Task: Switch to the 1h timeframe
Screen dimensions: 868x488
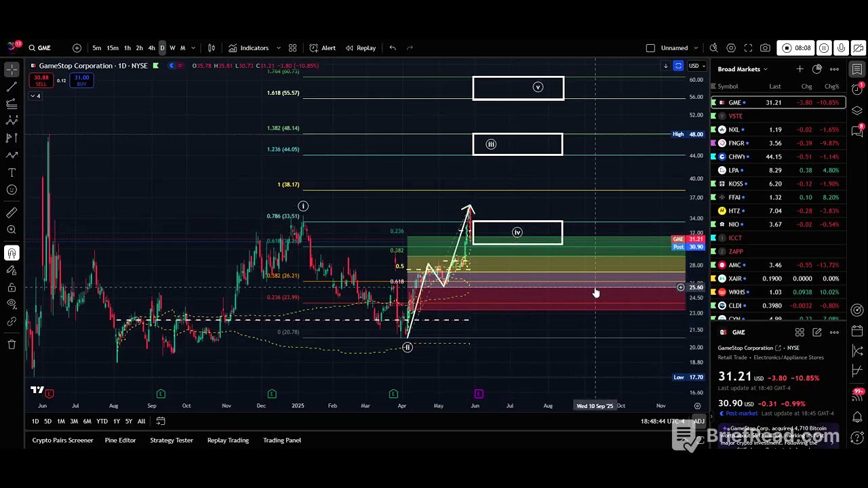Action: [127, 48]
